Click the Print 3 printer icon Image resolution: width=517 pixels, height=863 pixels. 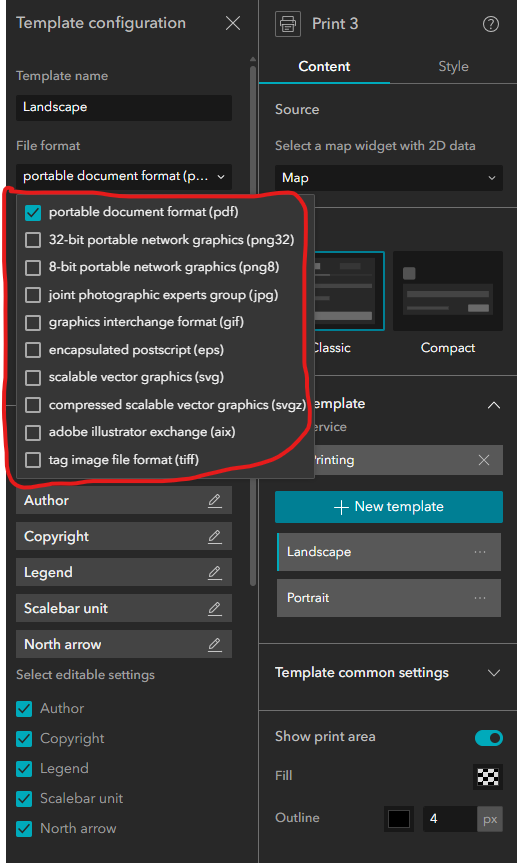tap(288, 24)
